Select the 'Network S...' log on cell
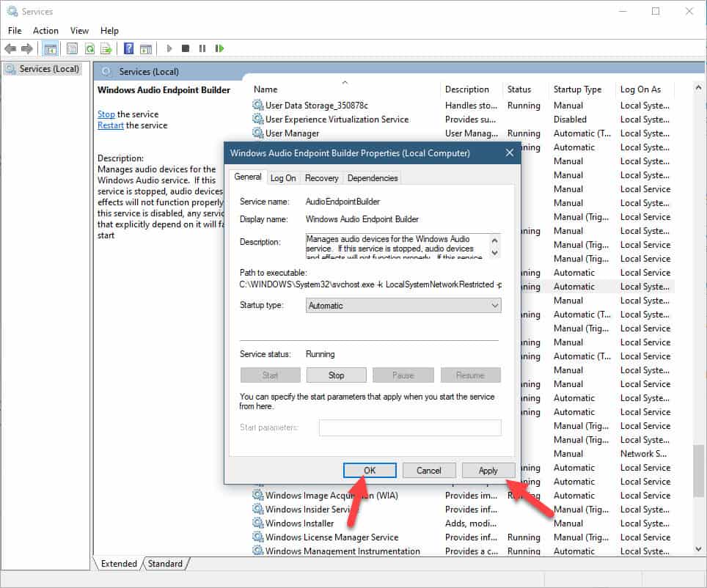The width and height of the screenshot is (707, 588). coord(643,454)
